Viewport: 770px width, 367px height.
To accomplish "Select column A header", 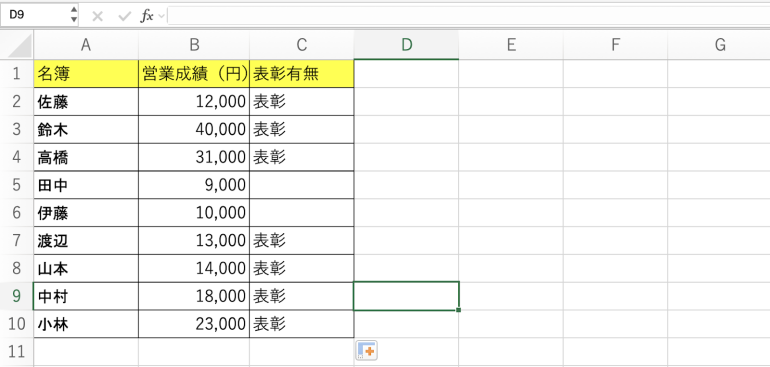I will 86,45.
